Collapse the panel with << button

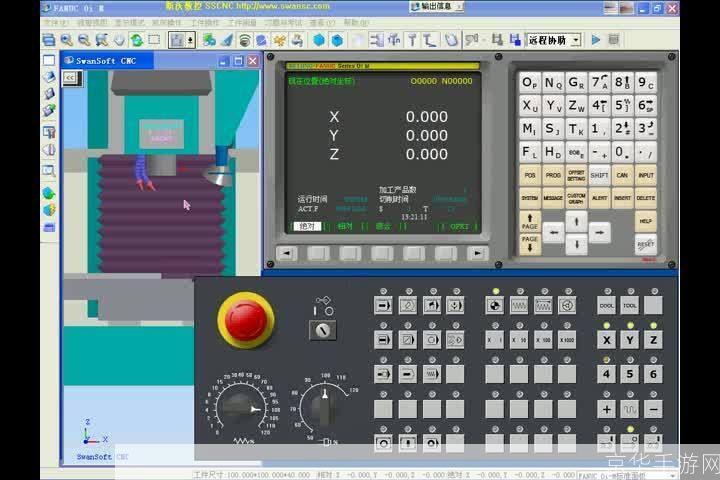click(70, 77)
